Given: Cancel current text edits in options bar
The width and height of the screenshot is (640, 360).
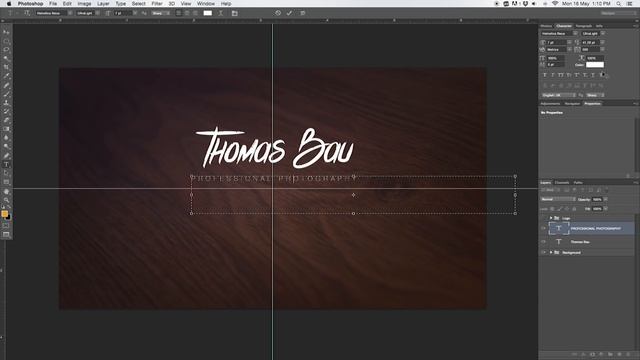Looking at the screenshot, I should (278, 13).
